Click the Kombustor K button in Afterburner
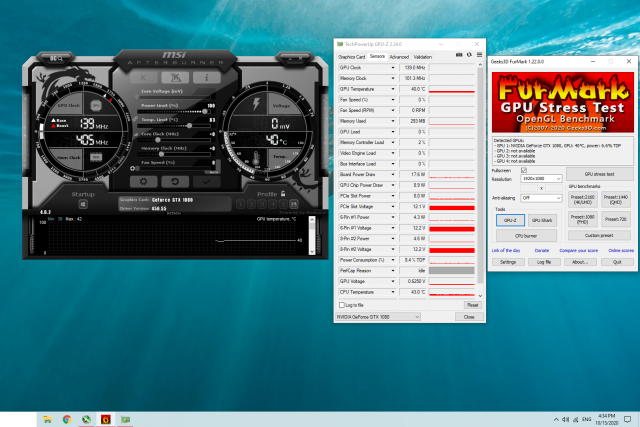 pyautogui.click(x=143, y=77)
